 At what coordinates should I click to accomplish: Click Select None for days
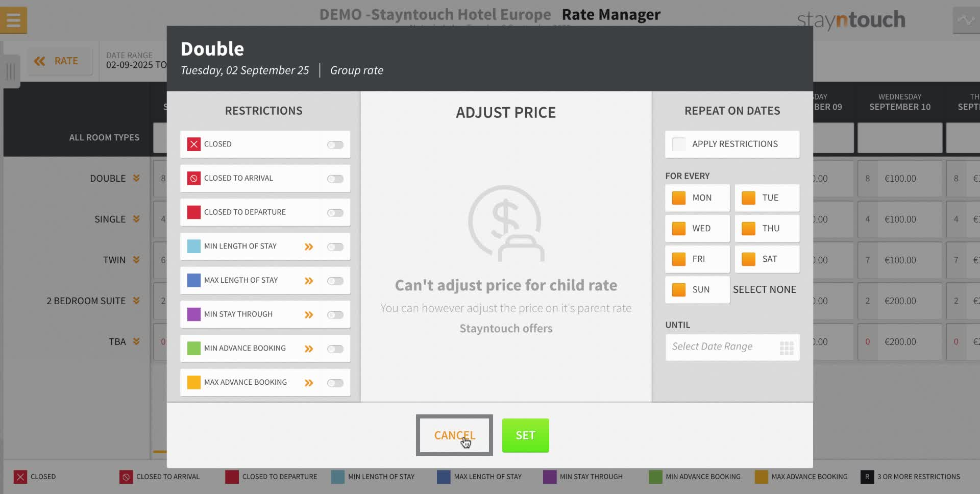[764, 290]
